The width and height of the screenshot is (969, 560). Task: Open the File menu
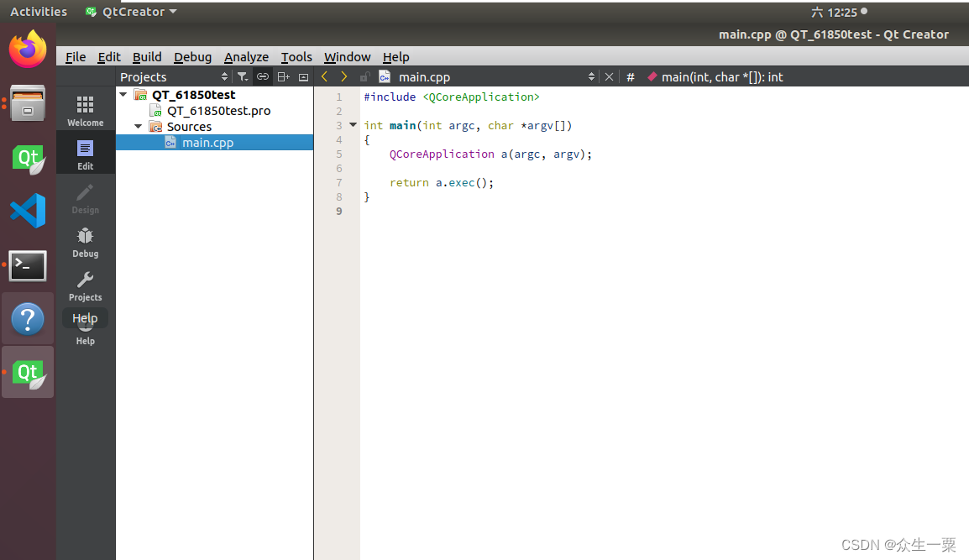coord(76,57)
